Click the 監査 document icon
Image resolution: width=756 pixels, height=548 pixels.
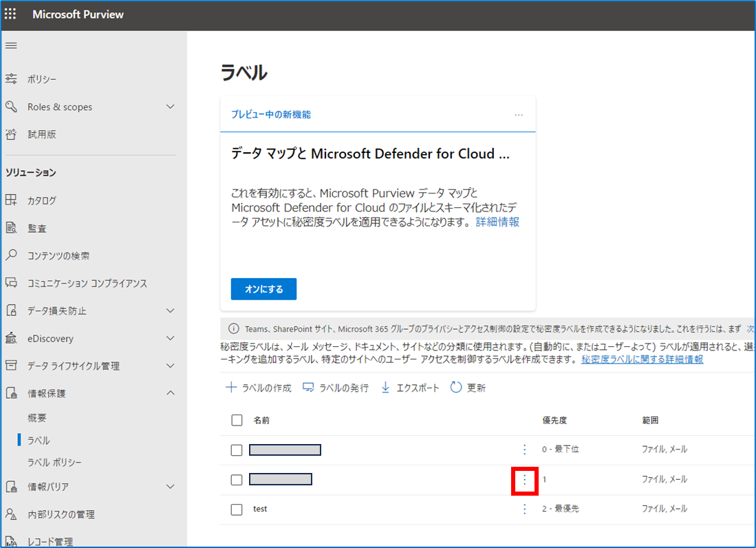11,228
